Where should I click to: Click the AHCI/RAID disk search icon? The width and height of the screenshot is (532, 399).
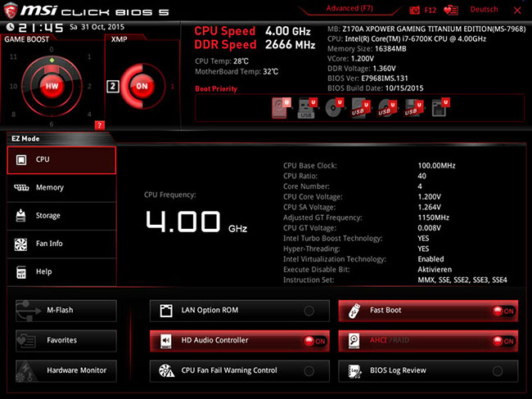(x=354, y=341)
